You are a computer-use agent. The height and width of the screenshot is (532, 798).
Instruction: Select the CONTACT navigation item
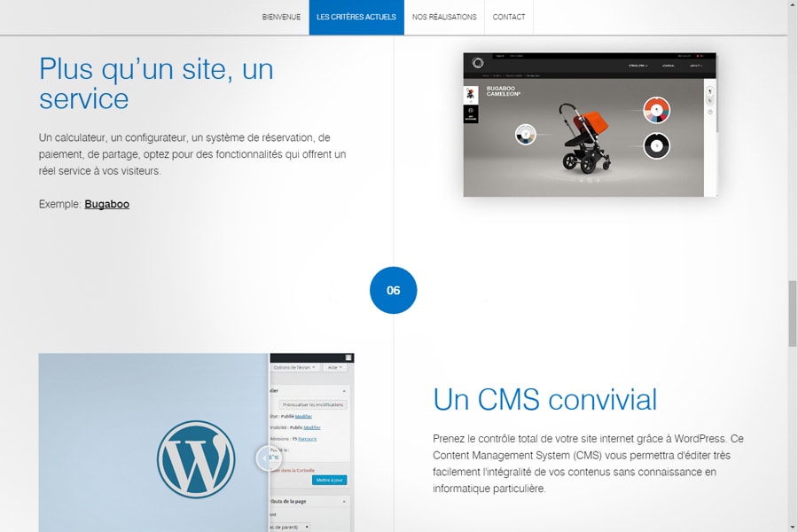coord(508,16)
